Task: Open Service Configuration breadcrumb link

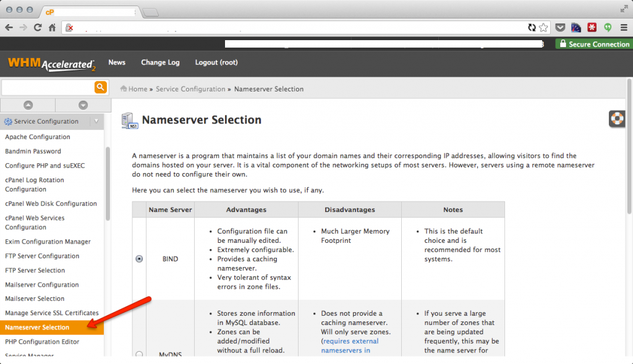Action: [x=190, y=89]
